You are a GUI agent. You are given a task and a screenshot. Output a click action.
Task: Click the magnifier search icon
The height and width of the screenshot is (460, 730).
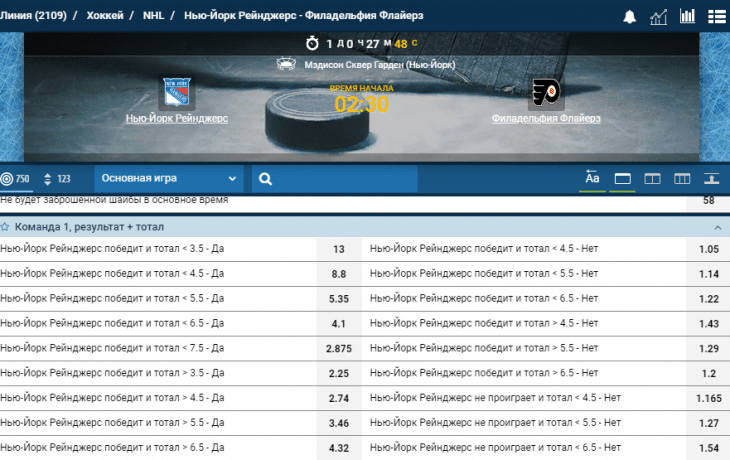click(265, 179)
